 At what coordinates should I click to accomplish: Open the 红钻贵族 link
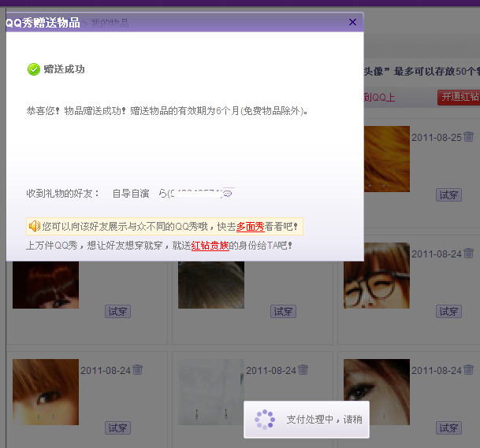coord(210,246)
